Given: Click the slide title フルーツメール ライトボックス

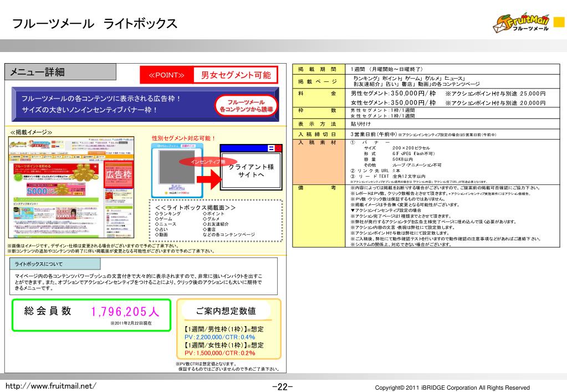Looking at the screenshot, I should (x=95, y=24).
